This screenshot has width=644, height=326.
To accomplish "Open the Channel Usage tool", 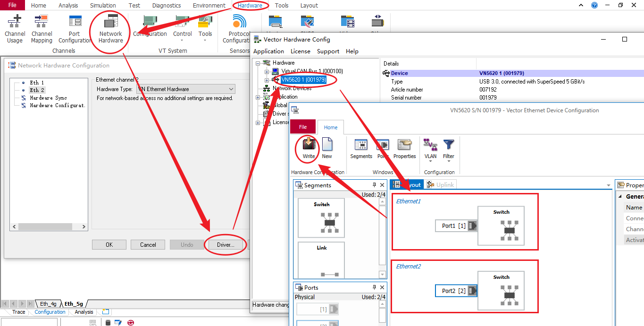I will point(15,29).
